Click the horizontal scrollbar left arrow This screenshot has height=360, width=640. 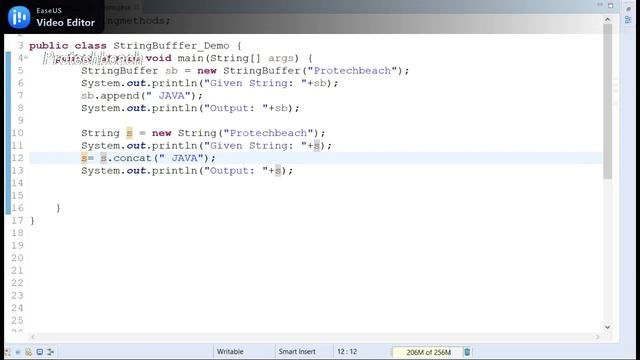click(x=33, y=337)
